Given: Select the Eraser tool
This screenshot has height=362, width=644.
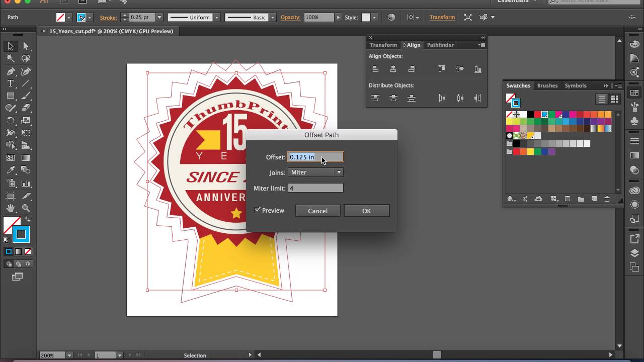Looking at the screenshot, I should [x=26, y=108].
